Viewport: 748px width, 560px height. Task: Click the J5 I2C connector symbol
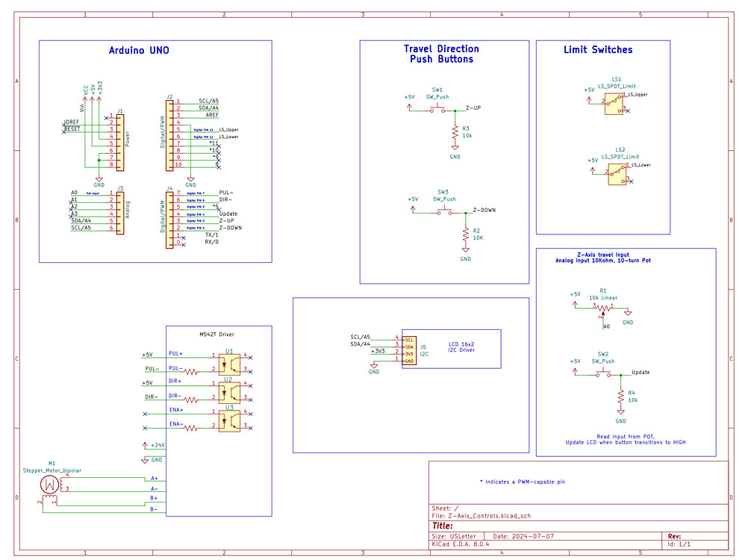tap(411, 351)
